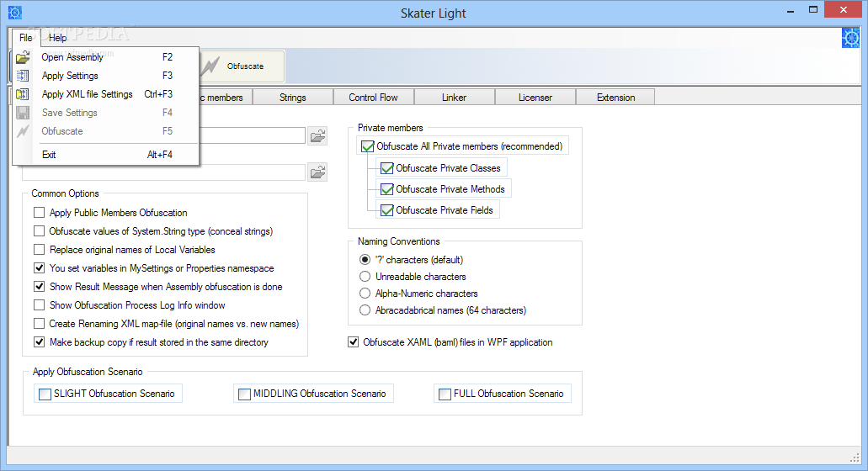Toggle Make backup copy checkbox
The image size is (868, 471).
coord(40,342)
